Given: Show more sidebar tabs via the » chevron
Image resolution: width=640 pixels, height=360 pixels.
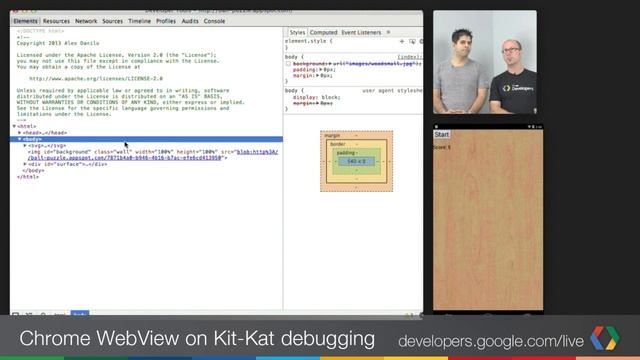Looking at the screenshot, I should [388, 32].
